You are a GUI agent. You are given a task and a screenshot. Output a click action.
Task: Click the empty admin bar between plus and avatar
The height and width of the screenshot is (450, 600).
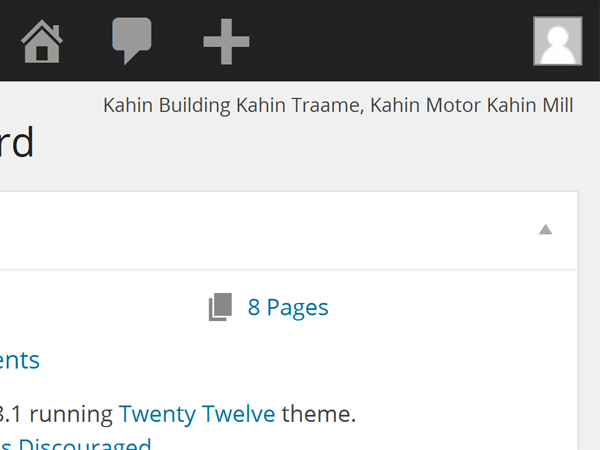(x=390, y=42)
